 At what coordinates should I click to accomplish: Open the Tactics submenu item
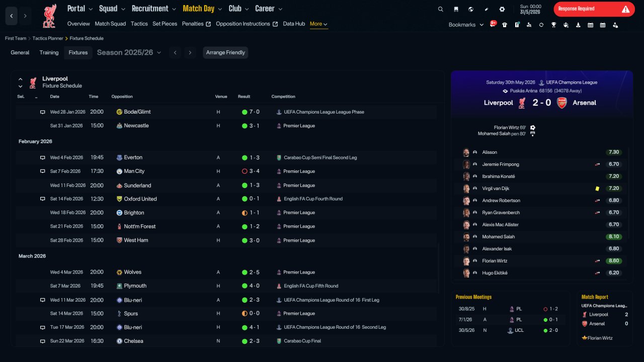pyautogui.click(x=139, y=24)
